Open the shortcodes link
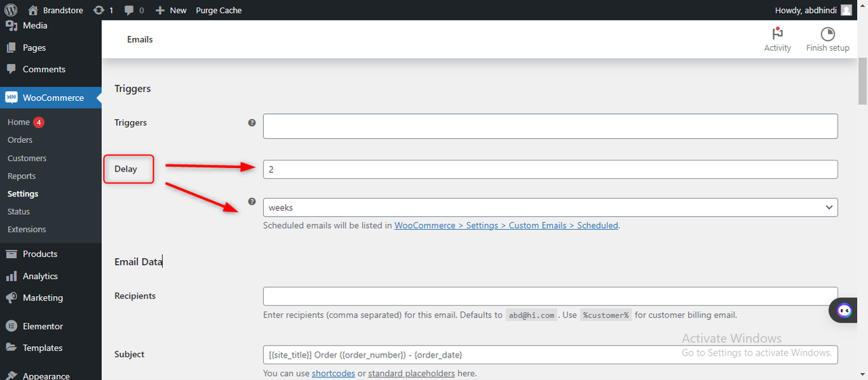The width and height of the screenshot is (868, 380). click(333, 373)
